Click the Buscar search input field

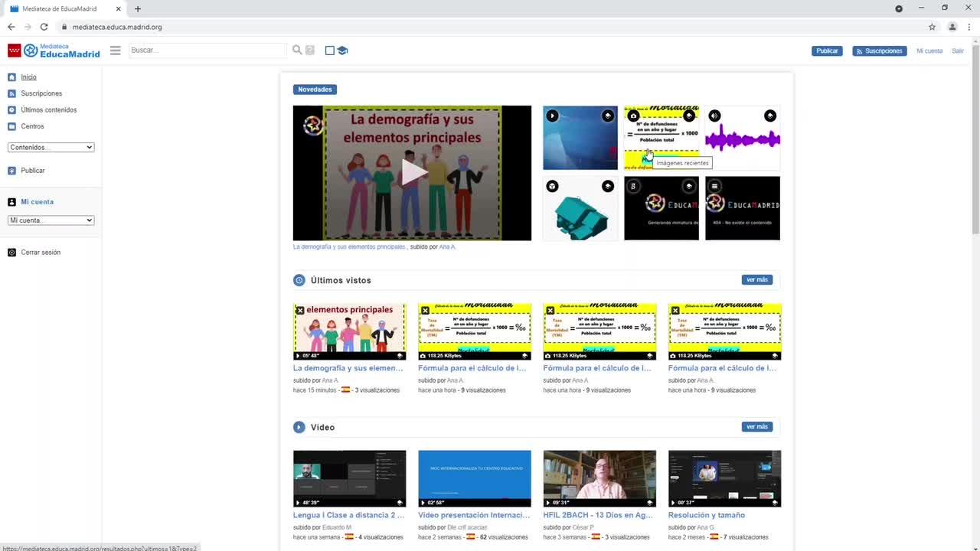(x=207, y=51)
